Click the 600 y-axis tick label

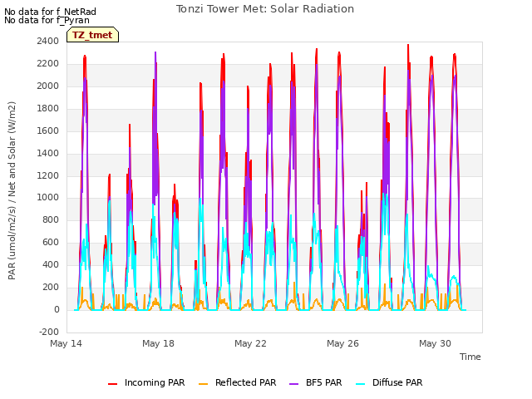point(51,242)
